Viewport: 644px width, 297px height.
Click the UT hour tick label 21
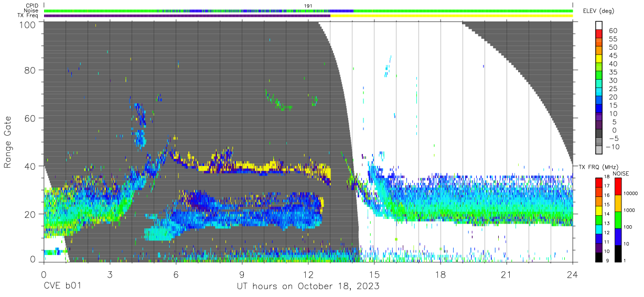click(507, 274)
